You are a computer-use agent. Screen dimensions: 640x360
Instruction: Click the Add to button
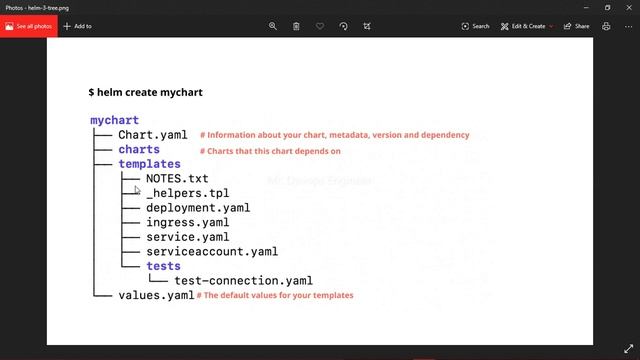coord(78,26)
